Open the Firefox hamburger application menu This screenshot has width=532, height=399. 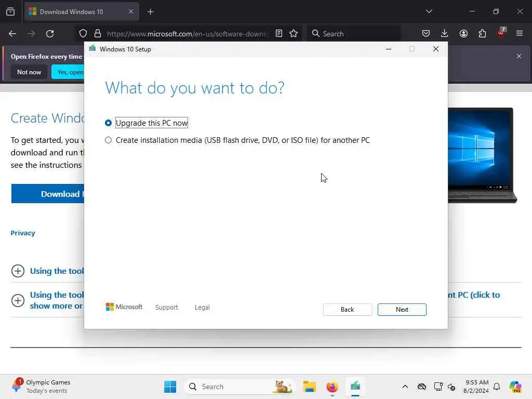[x=520, y=34]
